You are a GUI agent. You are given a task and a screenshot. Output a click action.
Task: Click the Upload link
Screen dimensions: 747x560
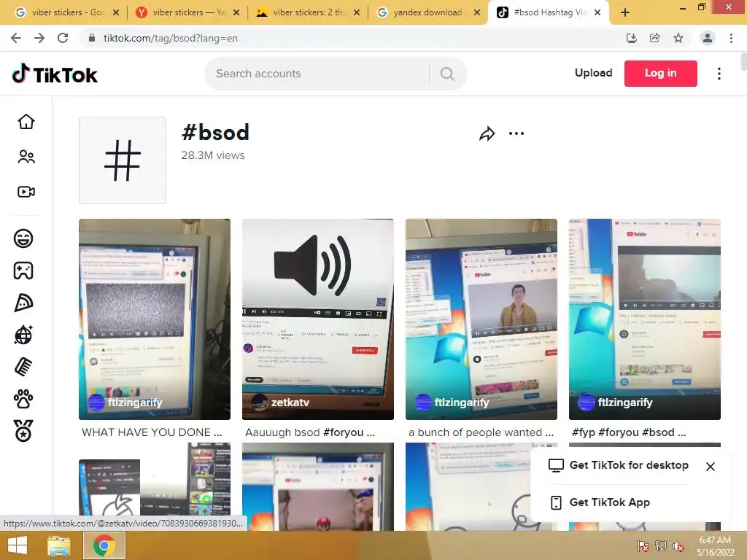[594, 73]
